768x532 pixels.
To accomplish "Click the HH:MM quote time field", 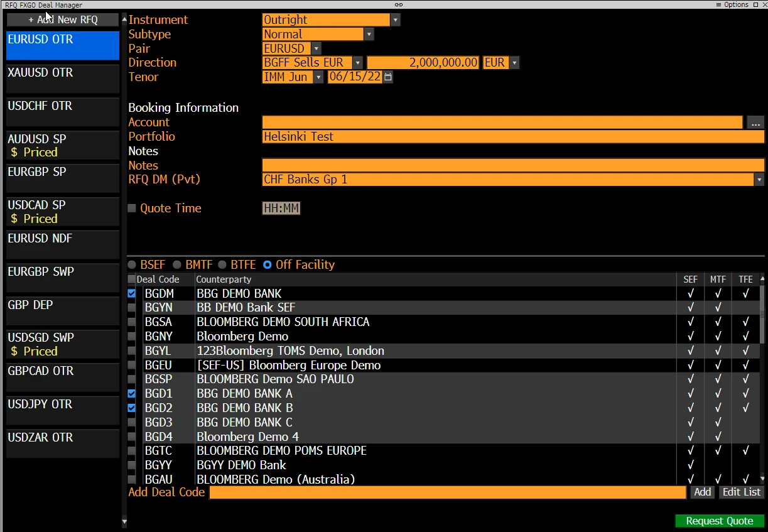I will (x=281, y=208).
